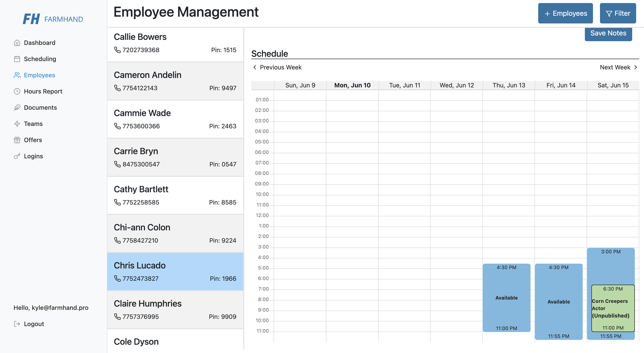Select employee Callie Bowers
This screenshot has height=353, width=644.
tap(175, 45)
